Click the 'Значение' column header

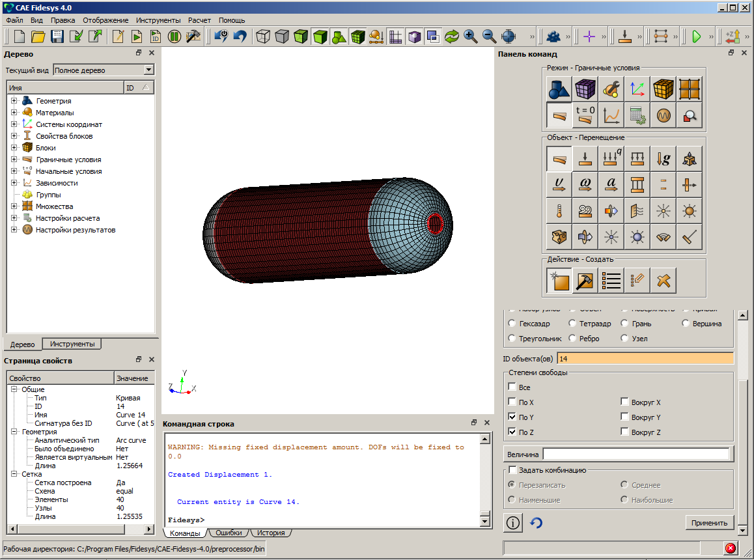coord(134,378)
